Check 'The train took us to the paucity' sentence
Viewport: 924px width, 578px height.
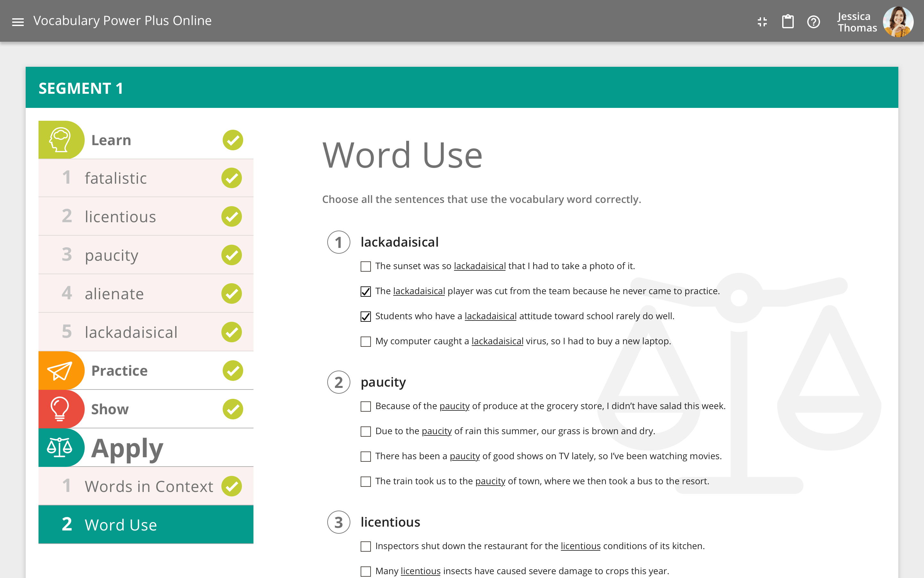pyautogui.click(x=366, y=482)
